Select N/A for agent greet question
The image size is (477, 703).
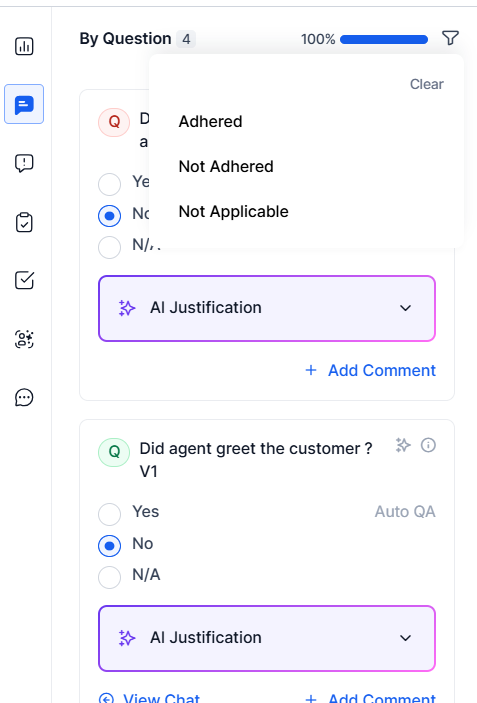(x=109, y=577)
